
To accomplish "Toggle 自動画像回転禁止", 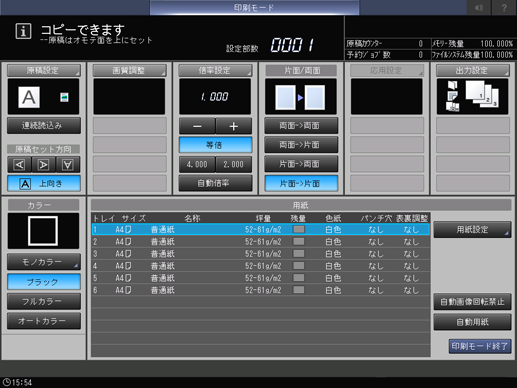I will coord(472,302).
